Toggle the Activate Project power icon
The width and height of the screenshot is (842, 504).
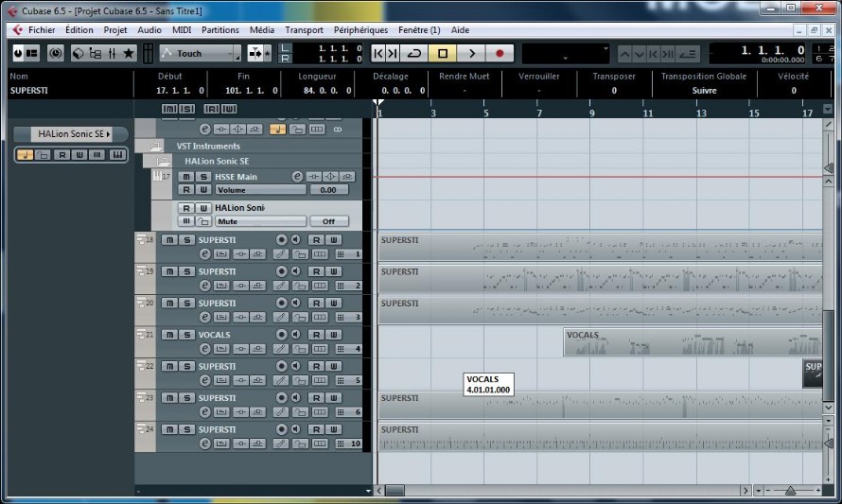18,53
